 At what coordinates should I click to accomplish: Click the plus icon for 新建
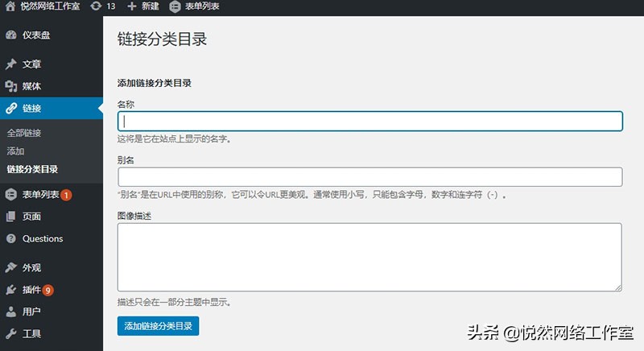pos(131,6)
